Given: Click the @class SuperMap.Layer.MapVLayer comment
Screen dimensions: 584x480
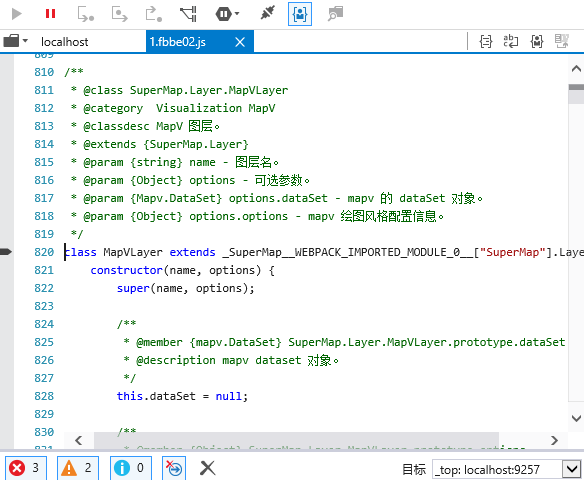Looking at the screenshot, I should click(185, 90).
